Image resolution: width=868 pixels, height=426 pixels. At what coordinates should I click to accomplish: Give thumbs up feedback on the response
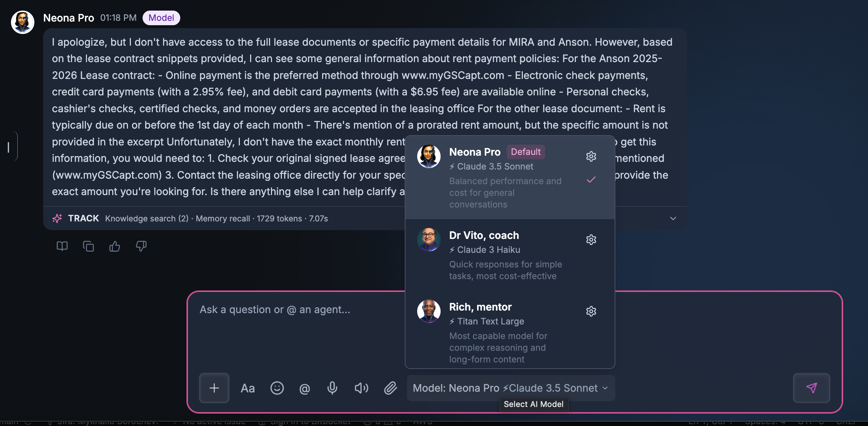tap(115, 246)
